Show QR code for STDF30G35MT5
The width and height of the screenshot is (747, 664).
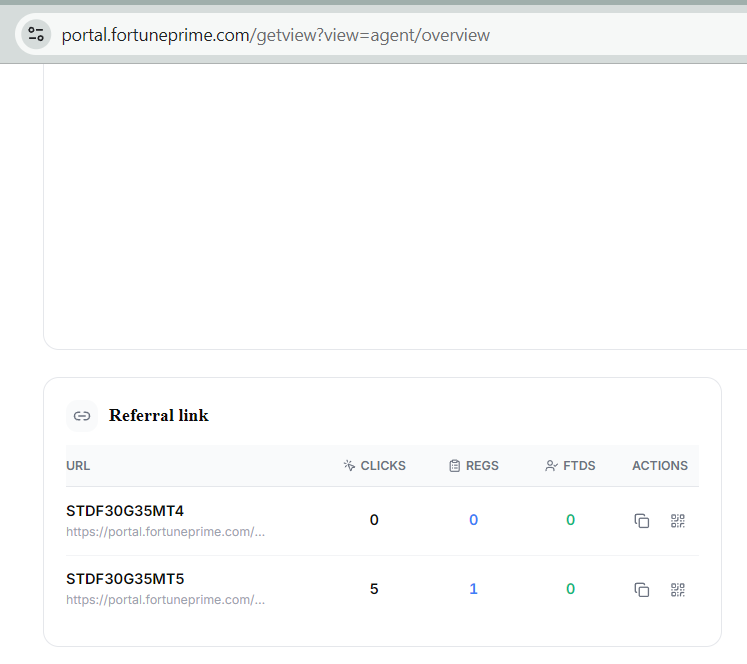click(678, 589)
